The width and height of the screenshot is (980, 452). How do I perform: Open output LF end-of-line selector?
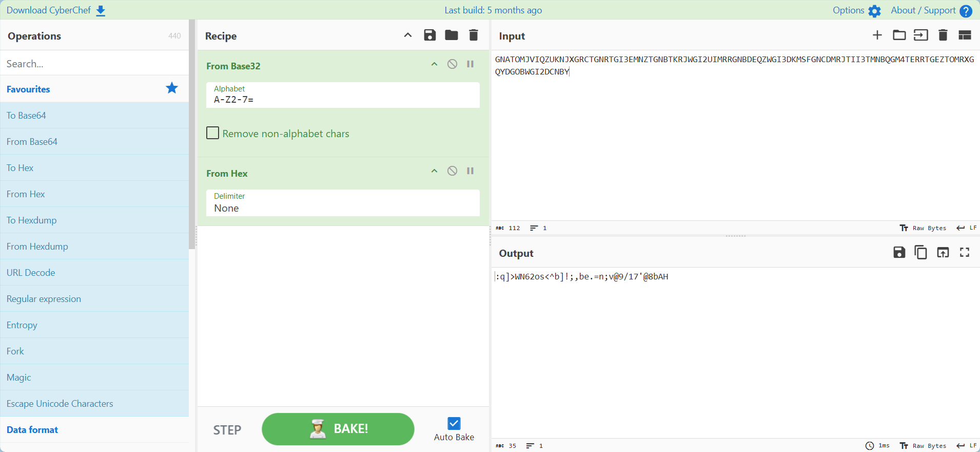(967, 446)
